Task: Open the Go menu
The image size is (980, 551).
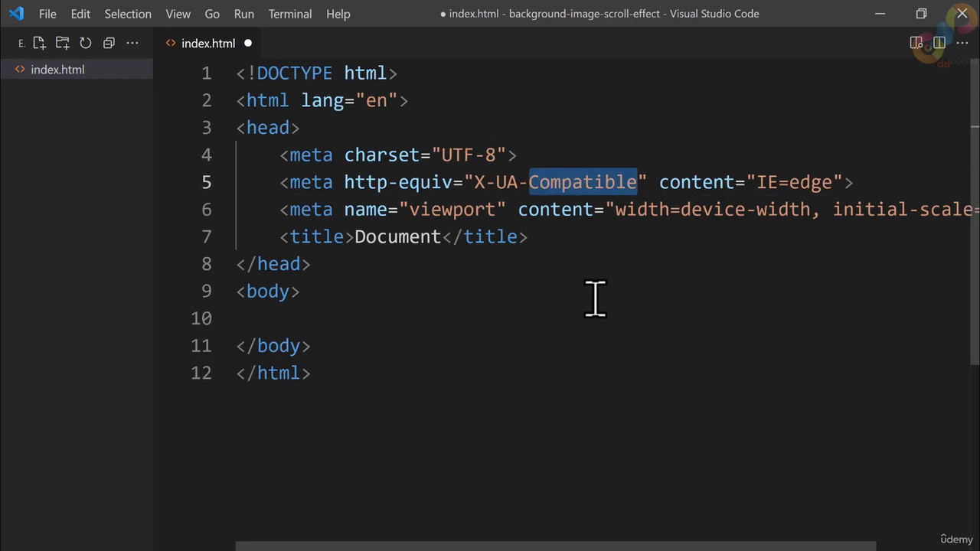Action: [212, 14]
